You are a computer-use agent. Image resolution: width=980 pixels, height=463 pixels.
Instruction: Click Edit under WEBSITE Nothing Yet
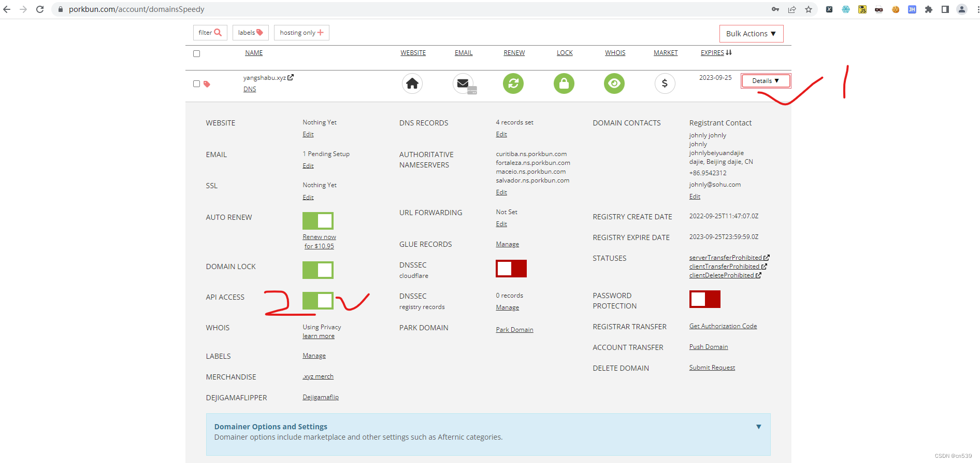[x=308, y=134]
